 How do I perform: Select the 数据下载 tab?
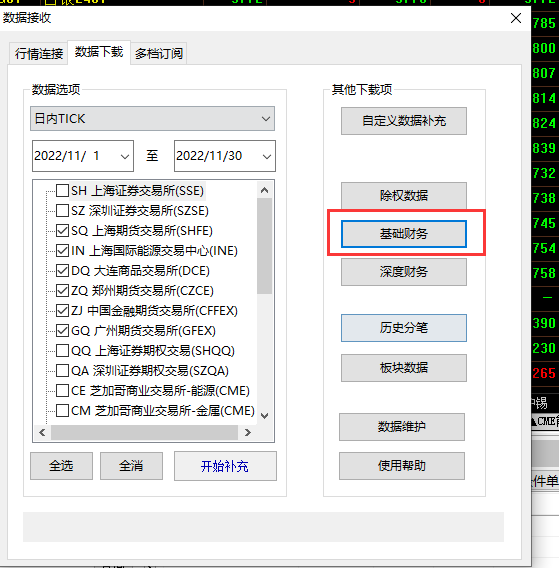[99, 52]
